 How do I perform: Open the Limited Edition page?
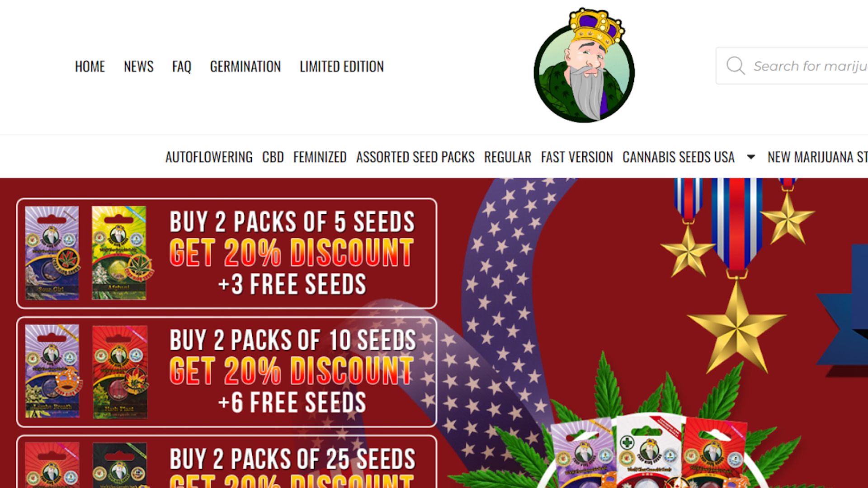[x=342, y=66]
